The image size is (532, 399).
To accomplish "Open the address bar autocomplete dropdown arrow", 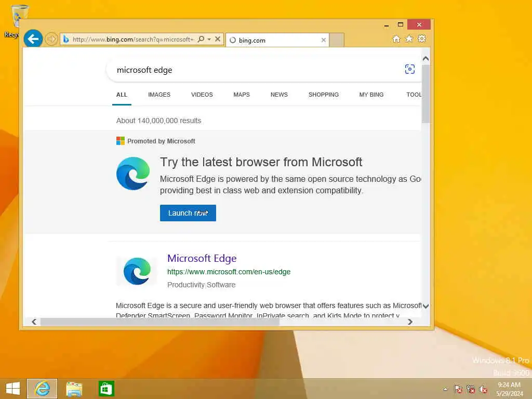I will 209,39.
